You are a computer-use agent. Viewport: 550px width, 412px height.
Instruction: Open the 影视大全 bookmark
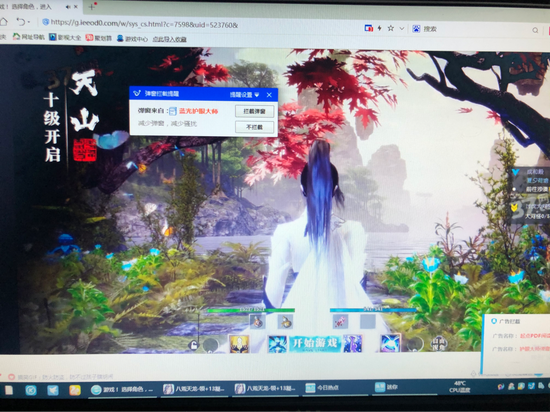pos(65,37)
